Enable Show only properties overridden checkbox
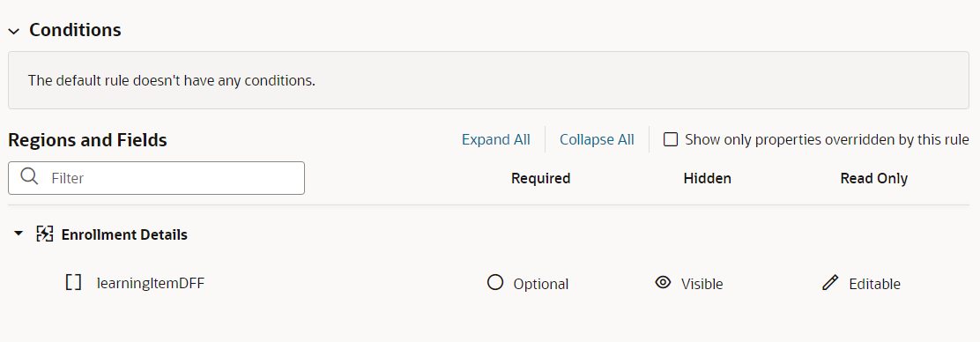The height and width of the screenshot is (342, 980). pos(671,139)
